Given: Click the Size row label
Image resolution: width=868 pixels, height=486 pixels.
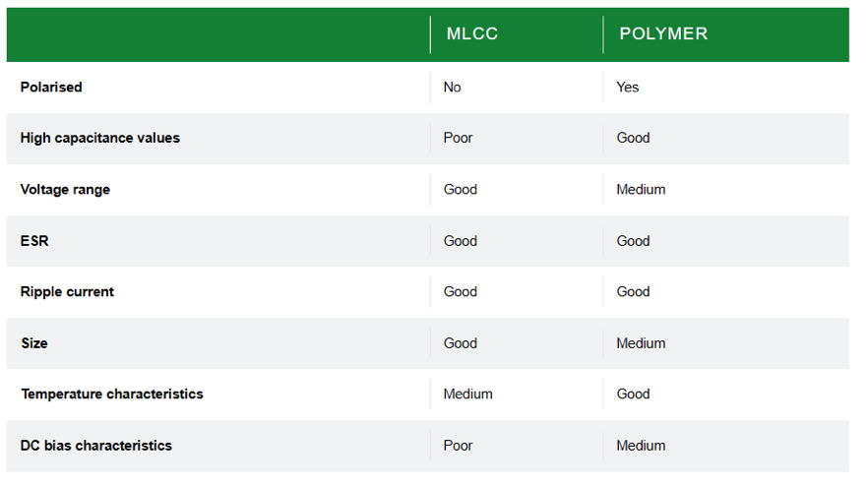Looking at the screenshot, I should pos(34,343).
